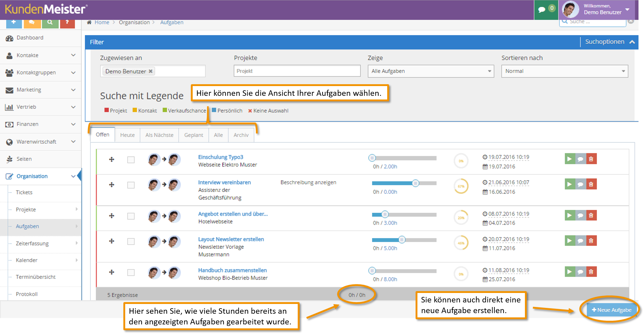Open comments on Angebot erstellen task

[580, 215]
